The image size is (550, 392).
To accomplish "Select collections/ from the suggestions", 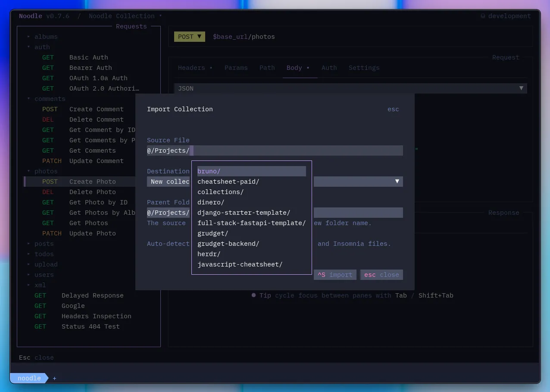I will pyautogui.click(x=252, y=192).
